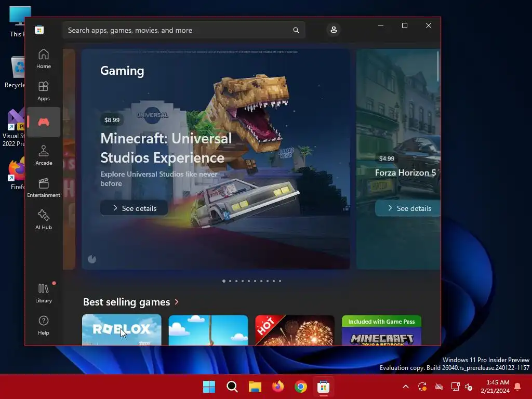Minimize the Microsoft Store window
This screenshot has width=532, height=399.
(381, 25)
